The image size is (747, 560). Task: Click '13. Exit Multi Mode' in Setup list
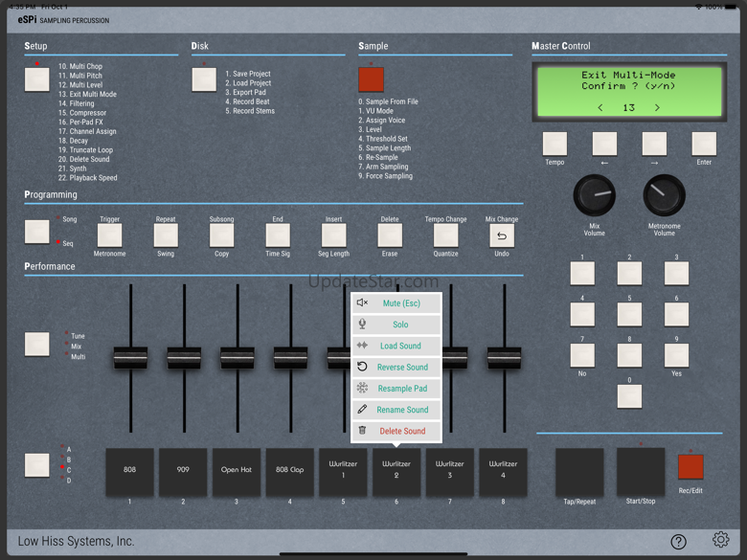88,94
